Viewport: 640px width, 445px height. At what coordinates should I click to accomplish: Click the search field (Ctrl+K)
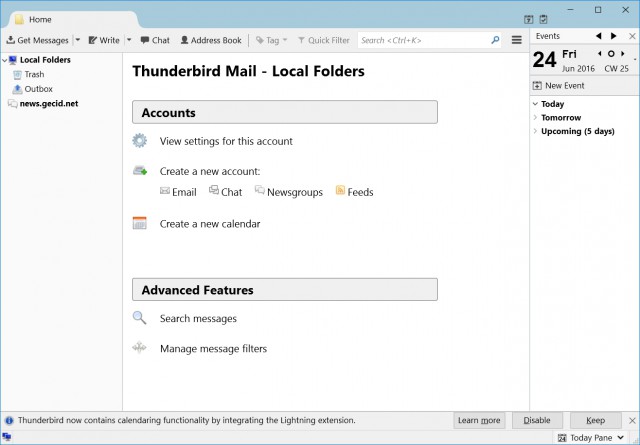[429, 40]
